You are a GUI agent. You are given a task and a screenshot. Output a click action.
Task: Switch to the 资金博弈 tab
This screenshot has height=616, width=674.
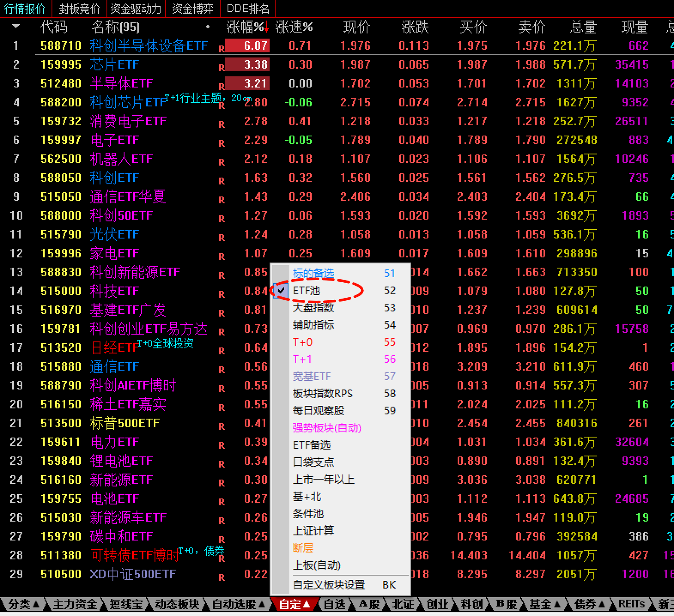[192, 9]
